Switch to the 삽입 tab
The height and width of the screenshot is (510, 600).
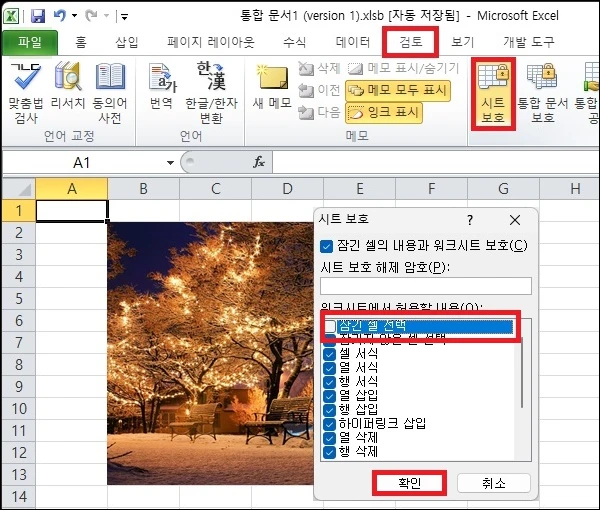coord(127,42)
